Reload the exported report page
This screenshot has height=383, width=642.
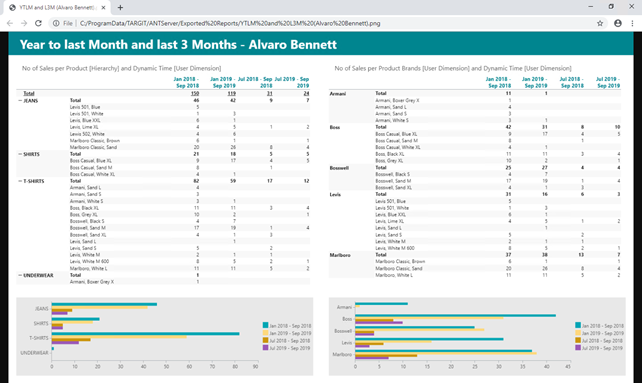(x=38, y=23)
